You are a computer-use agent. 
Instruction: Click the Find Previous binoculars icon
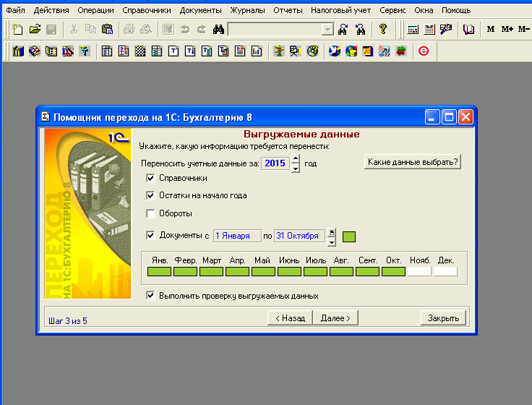tap(360, 30)
